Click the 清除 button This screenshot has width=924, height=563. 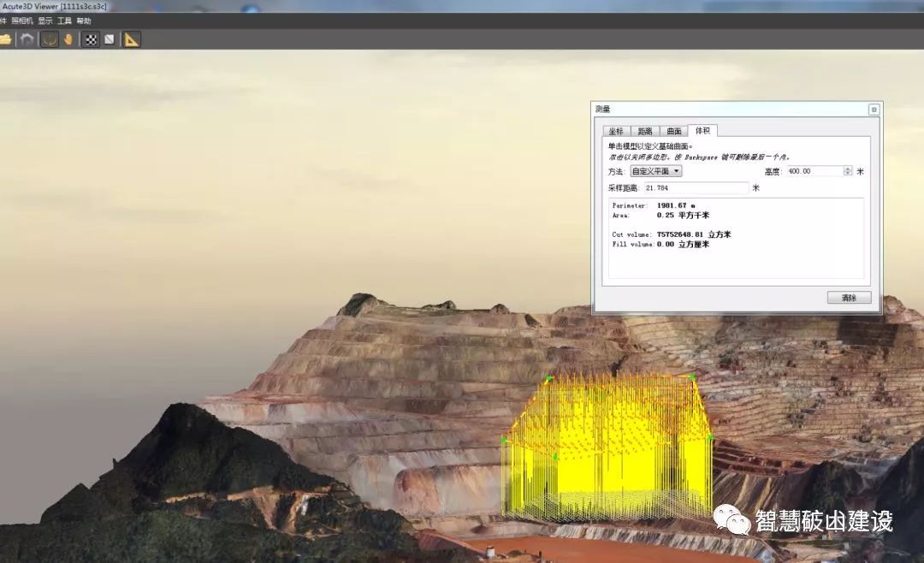pos(849,298)
